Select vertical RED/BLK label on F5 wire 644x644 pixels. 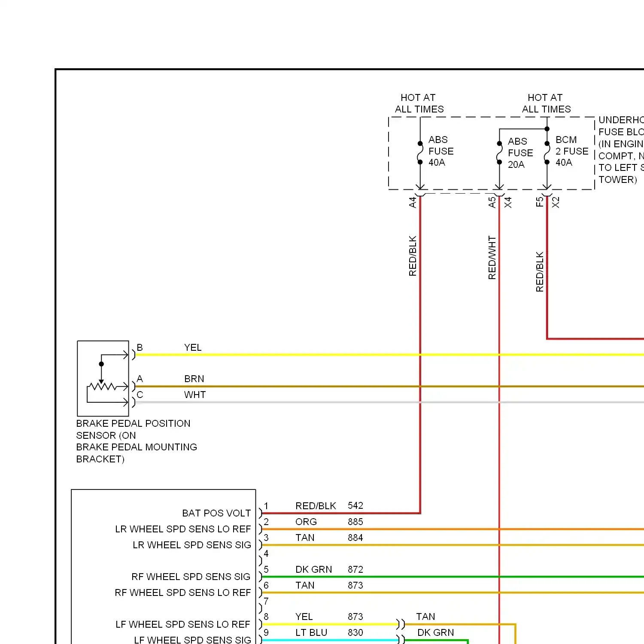tap(540, 272)
